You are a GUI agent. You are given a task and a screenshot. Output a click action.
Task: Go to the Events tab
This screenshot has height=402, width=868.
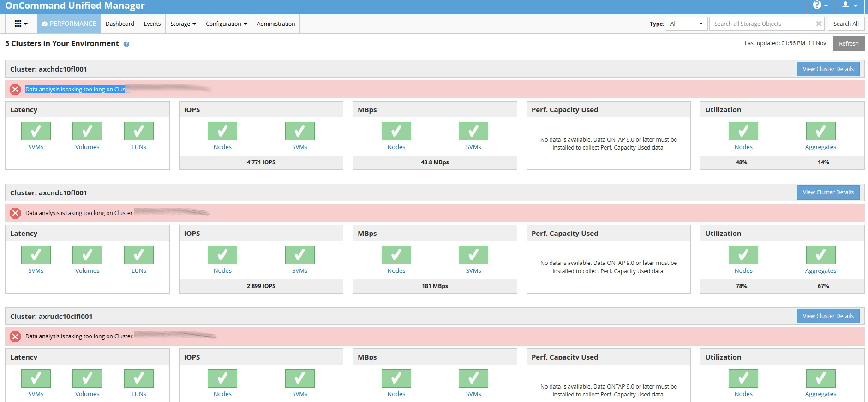pos(152,24)
